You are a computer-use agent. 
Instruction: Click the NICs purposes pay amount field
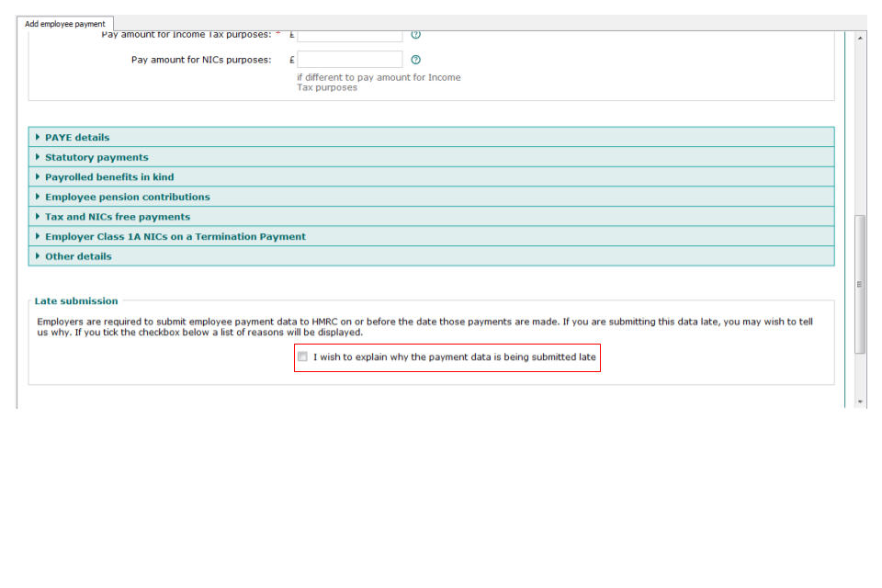click(x=350, y=60)
